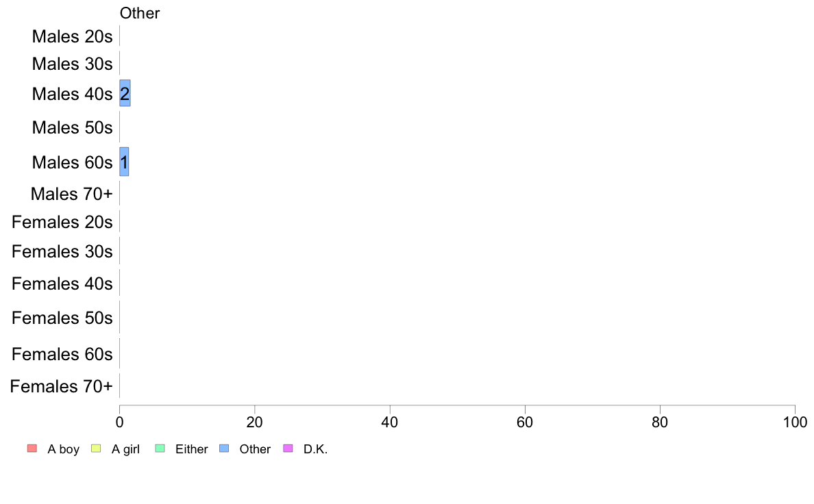
Task: Click the red A boy legend swatch
Action: (32, 449)
